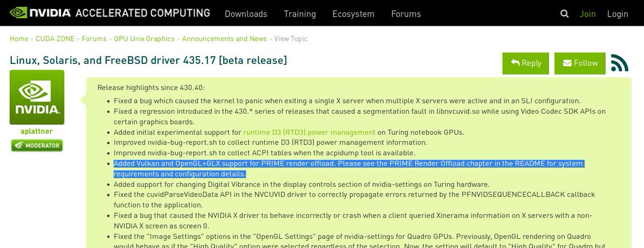Click 'Release highlights since 430.40:' text

pos(151,87)
